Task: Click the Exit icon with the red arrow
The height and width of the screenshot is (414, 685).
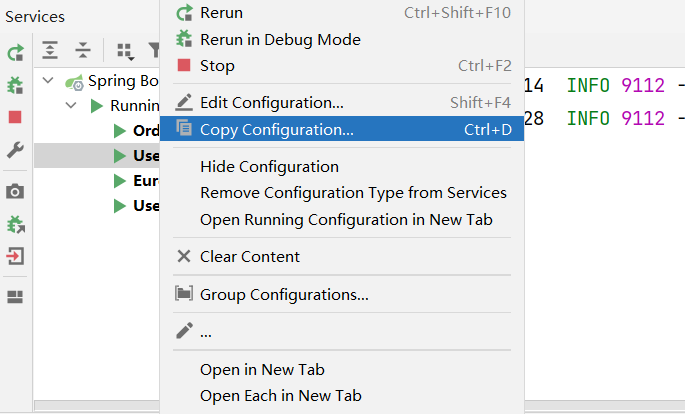Action: pyautogui.click(x=15, y=256)
